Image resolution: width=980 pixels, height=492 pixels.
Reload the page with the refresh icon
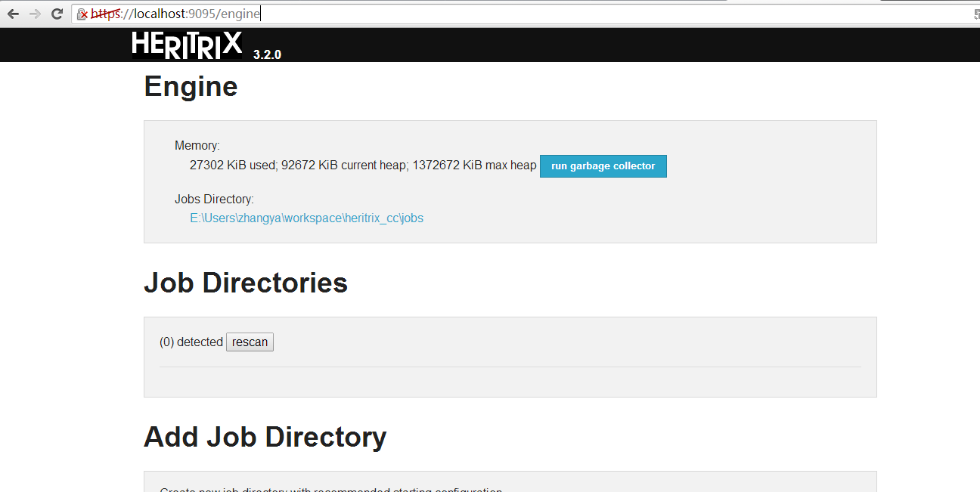57,14
